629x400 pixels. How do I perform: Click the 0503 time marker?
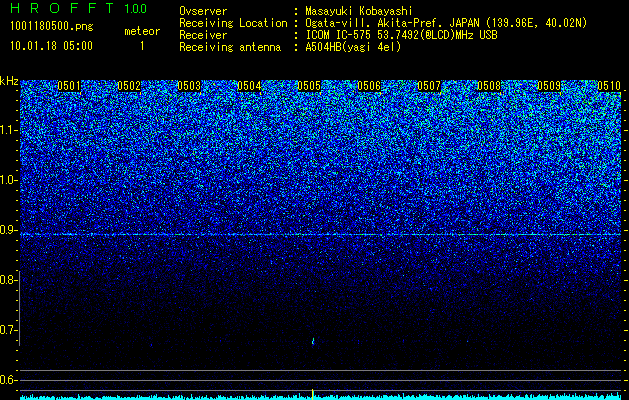tap(189, 86)
